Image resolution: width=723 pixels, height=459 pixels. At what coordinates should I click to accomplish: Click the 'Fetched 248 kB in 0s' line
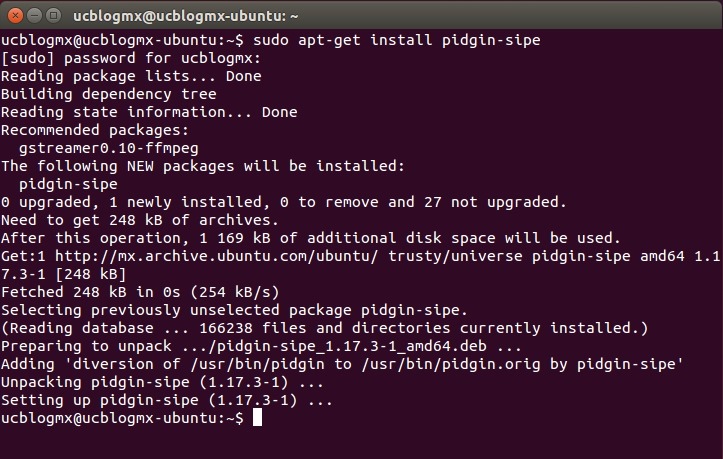140,292
